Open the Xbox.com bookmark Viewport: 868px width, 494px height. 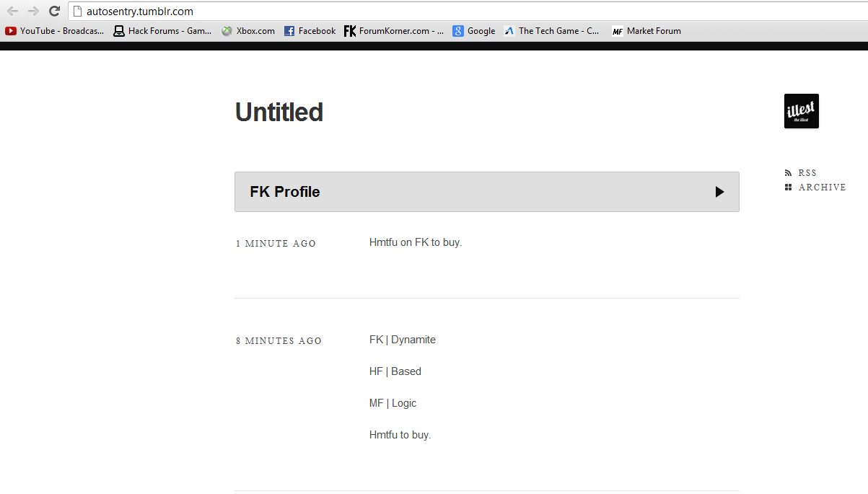(247, 31)
